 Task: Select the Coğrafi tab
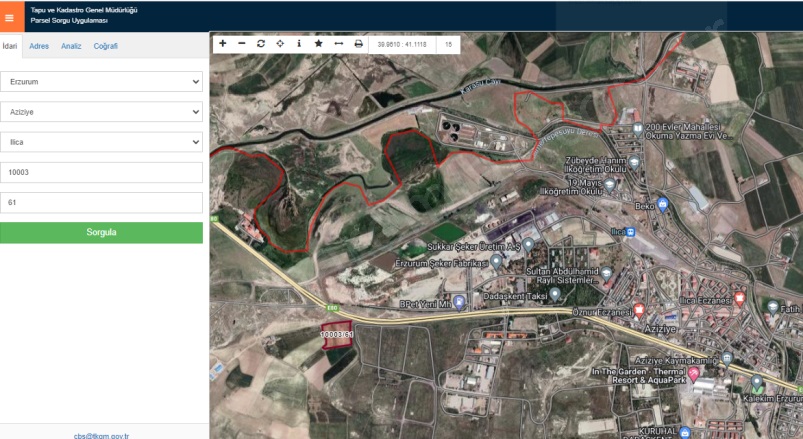coord(106,46)
